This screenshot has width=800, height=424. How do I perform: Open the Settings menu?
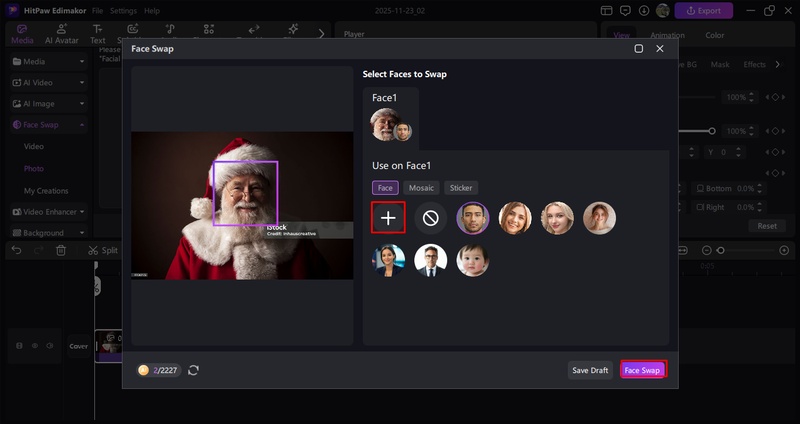pos(123,11)
